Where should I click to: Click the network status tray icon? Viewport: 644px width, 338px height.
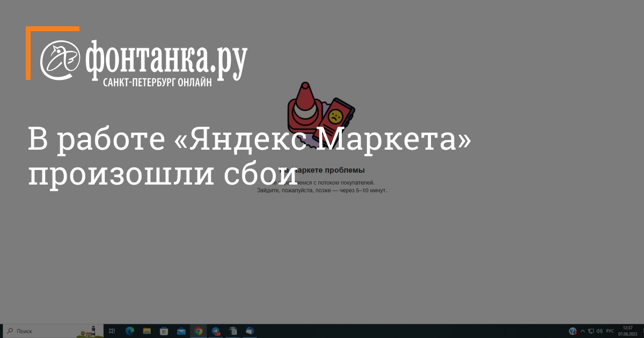tap(591, 331)
